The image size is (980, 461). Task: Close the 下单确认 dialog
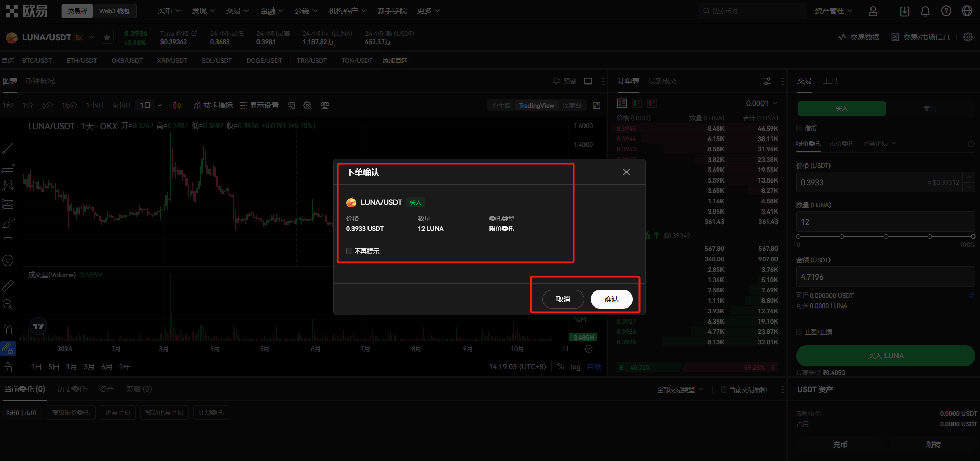[x=627, y=172]
